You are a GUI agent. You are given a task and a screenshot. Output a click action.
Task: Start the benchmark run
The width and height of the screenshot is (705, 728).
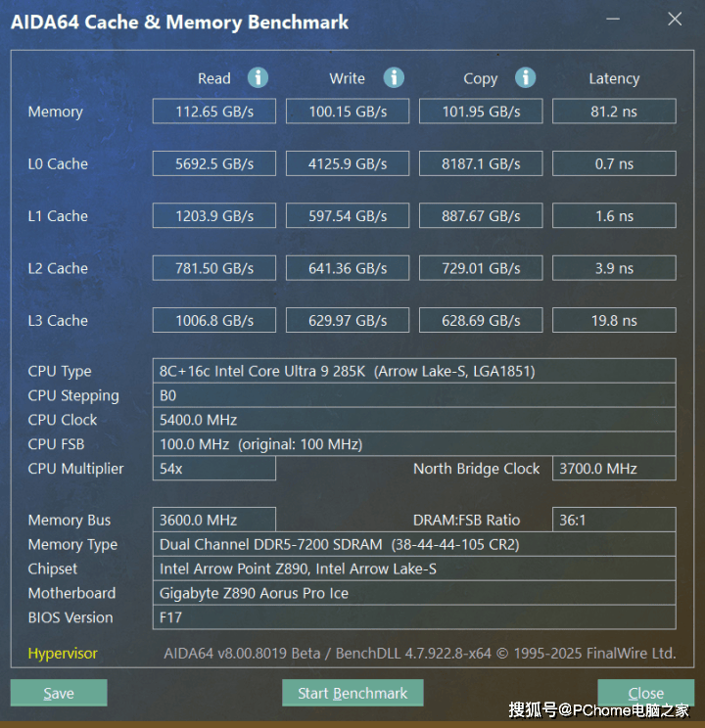tap(352, 693)
